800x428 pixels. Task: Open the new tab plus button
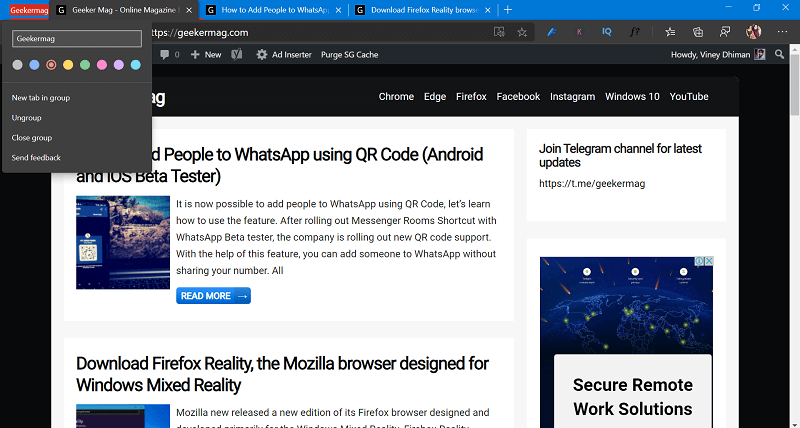click(508, 10)
